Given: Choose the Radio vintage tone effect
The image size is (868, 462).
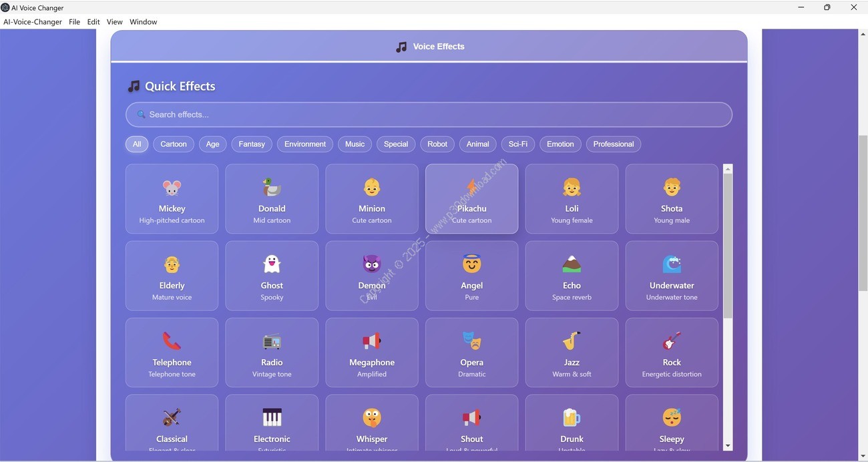Looking at the screenshot, I should pyautogui.click(x=272, y=353).
